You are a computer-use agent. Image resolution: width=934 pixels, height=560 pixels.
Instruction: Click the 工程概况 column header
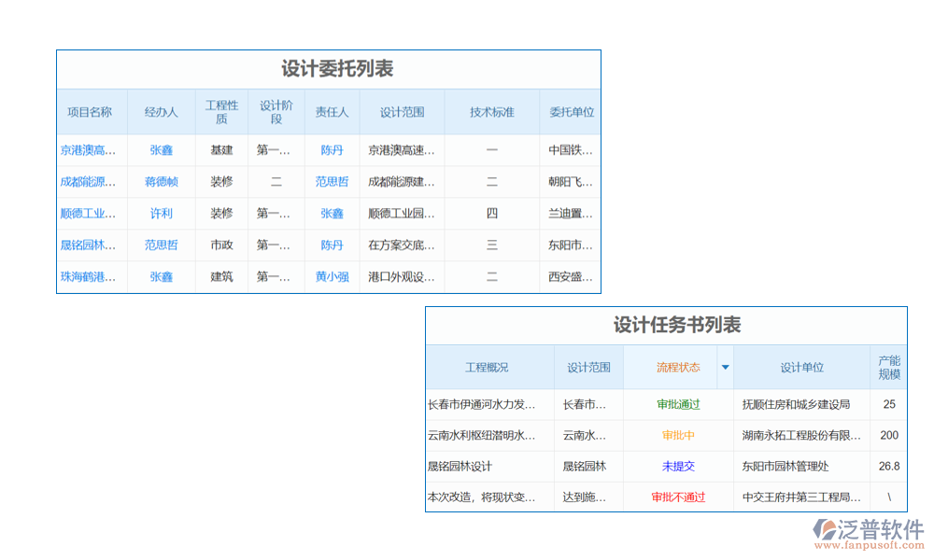pos(488,368)
